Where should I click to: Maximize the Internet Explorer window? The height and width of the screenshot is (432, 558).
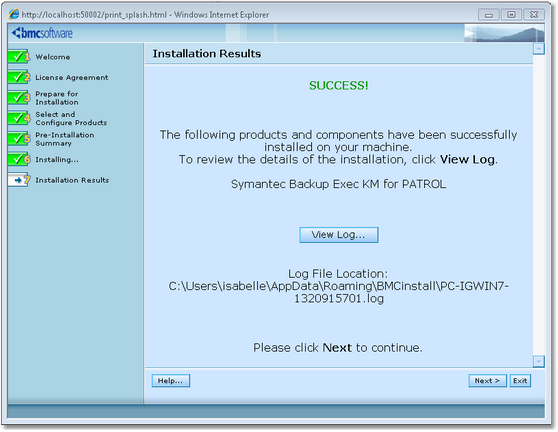(511, 15)
